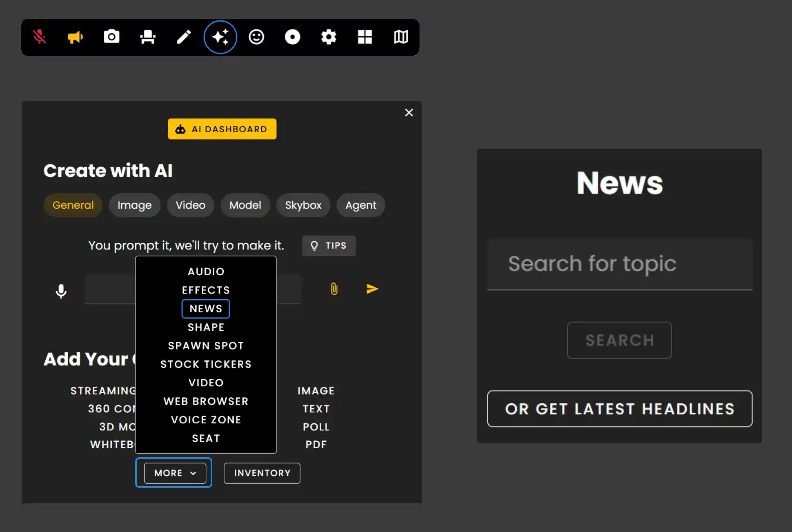Click the paperclip attachment icon

coord(334,289)
